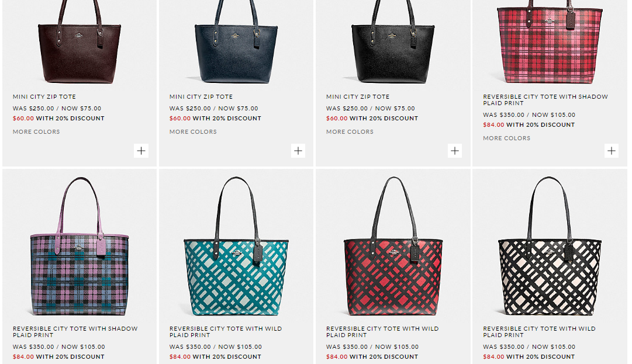The width and height of the screenshot is (632, 364).
Task: Click the title text under the purple Shadow Plaid tote
Action: coord(75,332)
